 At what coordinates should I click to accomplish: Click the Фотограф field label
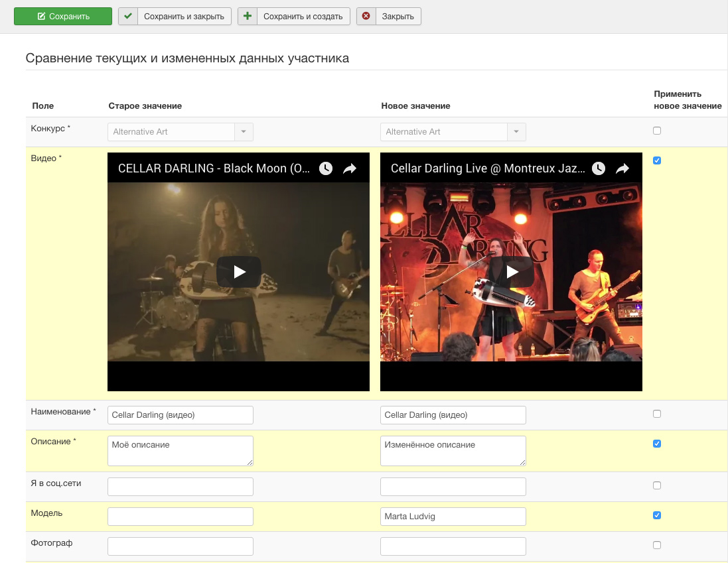(x=52, y=543)
